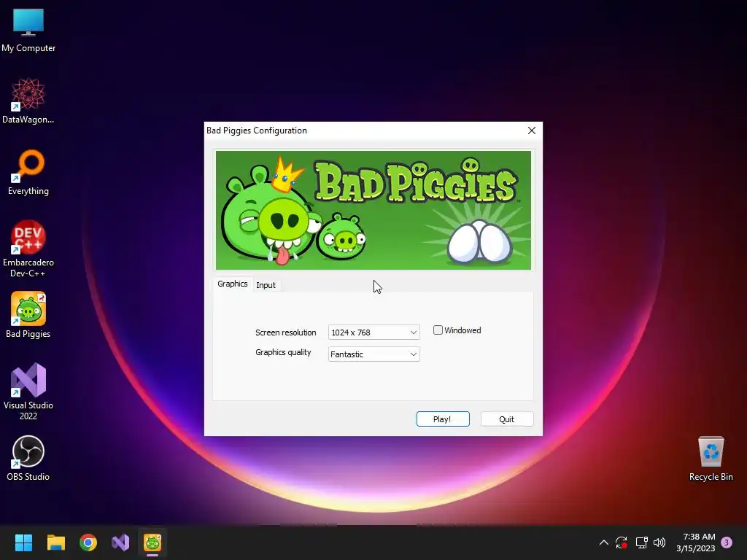
Task: Click the Quit button
Action: click(x=507, y=419)
